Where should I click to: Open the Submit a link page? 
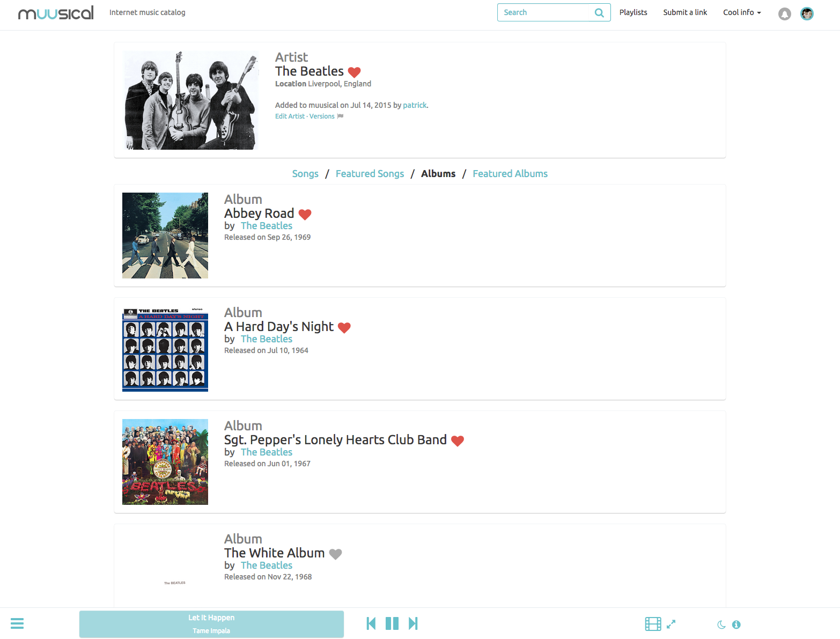[685, 12]
